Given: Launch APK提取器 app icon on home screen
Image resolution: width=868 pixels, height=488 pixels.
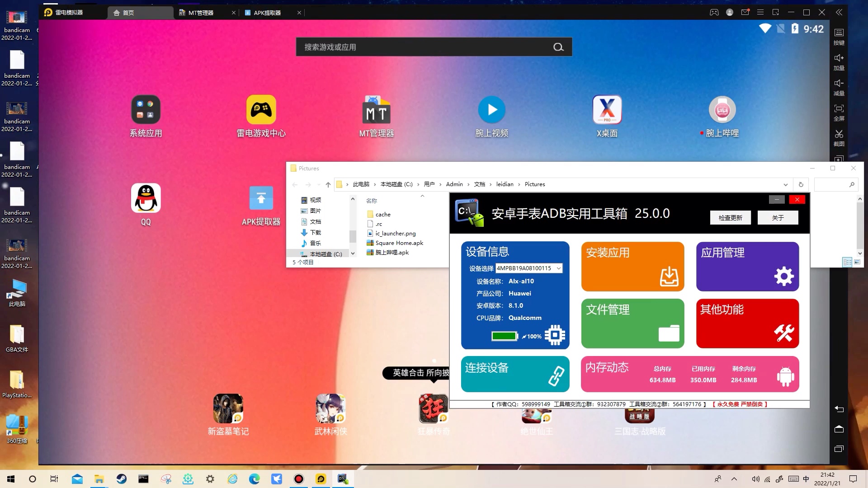Looking at the screenshot, I should coord(261,198).
